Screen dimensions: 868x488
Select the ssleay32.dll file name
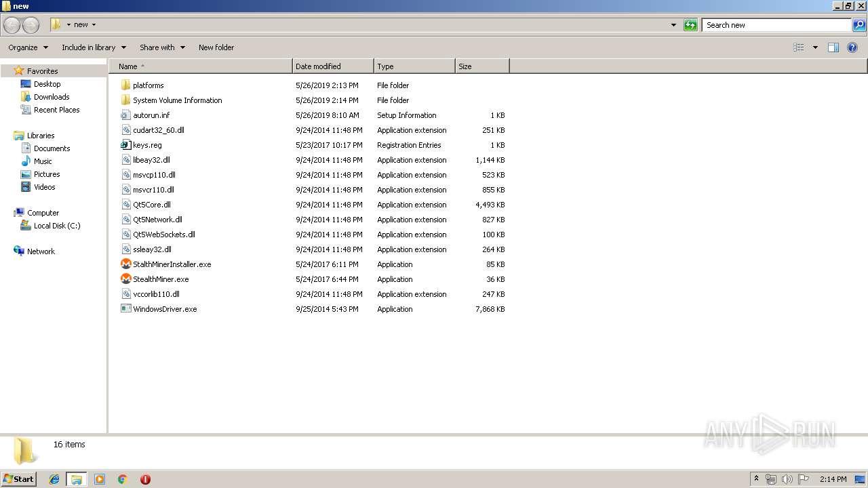(x=152, y=249)
